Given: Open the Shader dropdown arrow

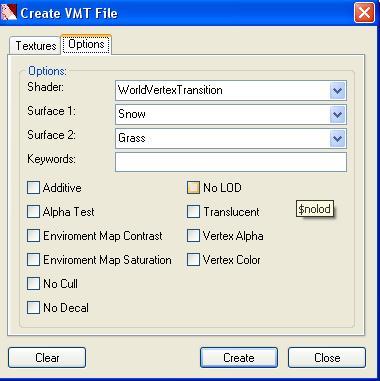Looking at the screenshot, I should pyautogui.click(x=337, y=90).
